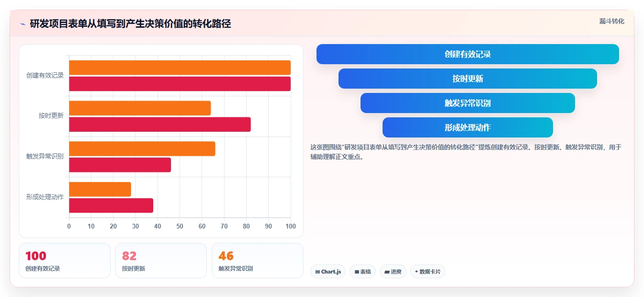Click the orange bar for 触发异常识别
The height and width of the screenshot is (297, 644).
pos(142,148)
